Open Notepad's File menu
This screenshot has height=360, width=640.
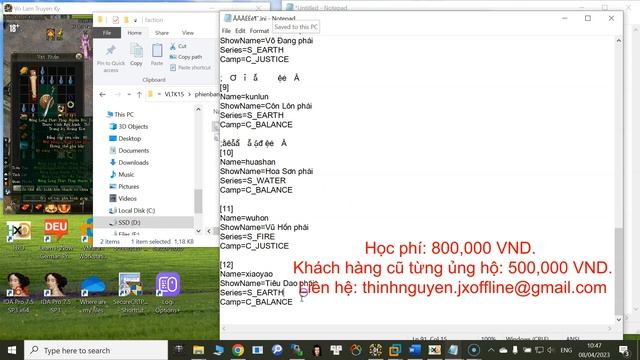226,31
